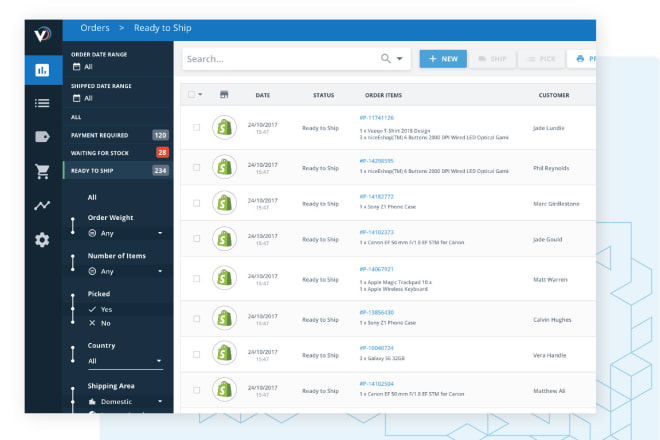
Task: Click Shopify icon in Vera Handle row
Action: (224, 353)
